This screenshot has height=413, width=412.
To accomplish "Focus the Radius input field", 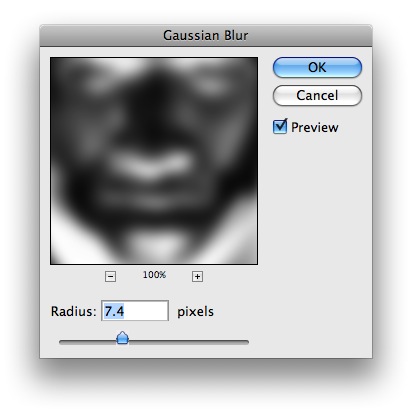I will pos(135,311).
